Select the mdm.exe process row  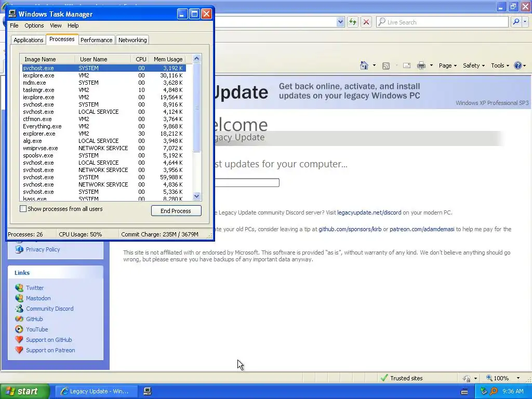click(104, 83)
